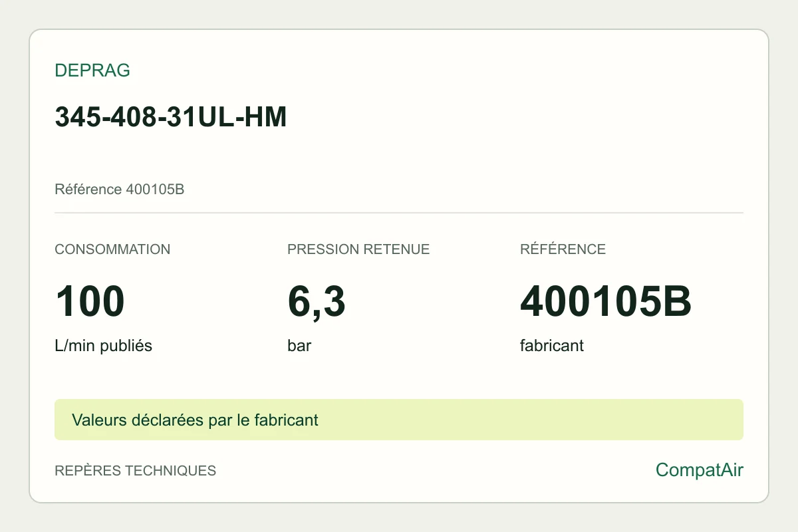This screenshot has width=798, height=532.
Task: Click the 'L/min publiés' unit text
Action: [103, 346]
